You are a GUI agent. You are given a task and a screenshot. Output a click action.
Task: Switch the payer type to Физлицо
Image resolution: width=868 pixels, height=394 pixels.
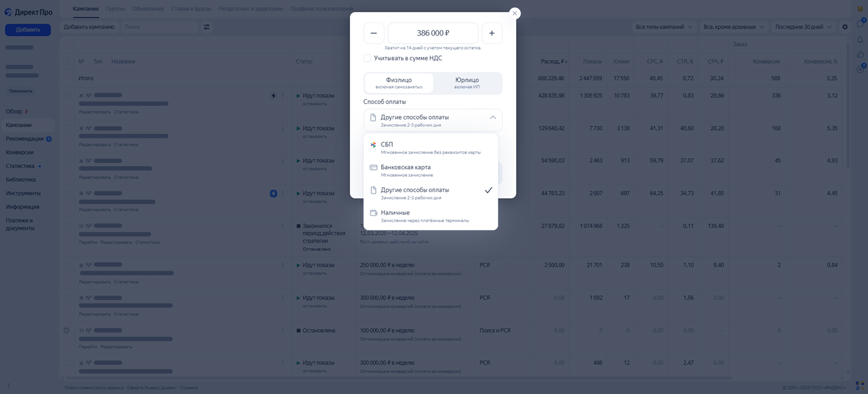pyautogui.click(x=399, y=83)
